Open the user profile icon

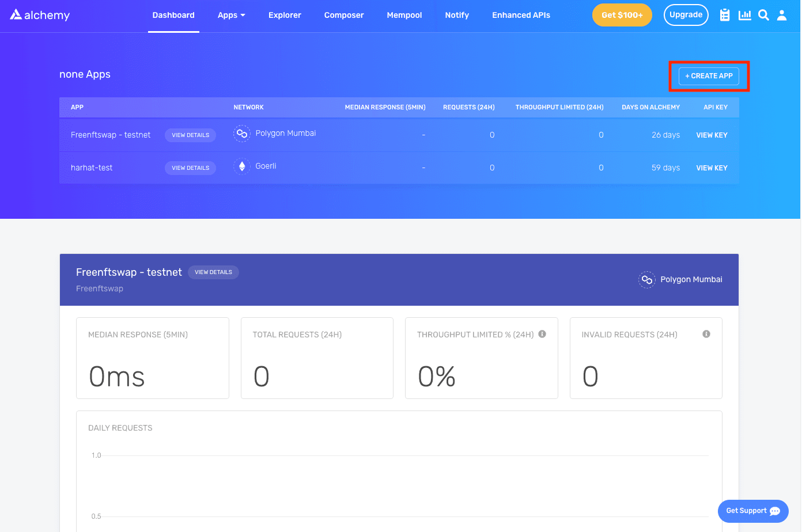[x=782, y=15]
